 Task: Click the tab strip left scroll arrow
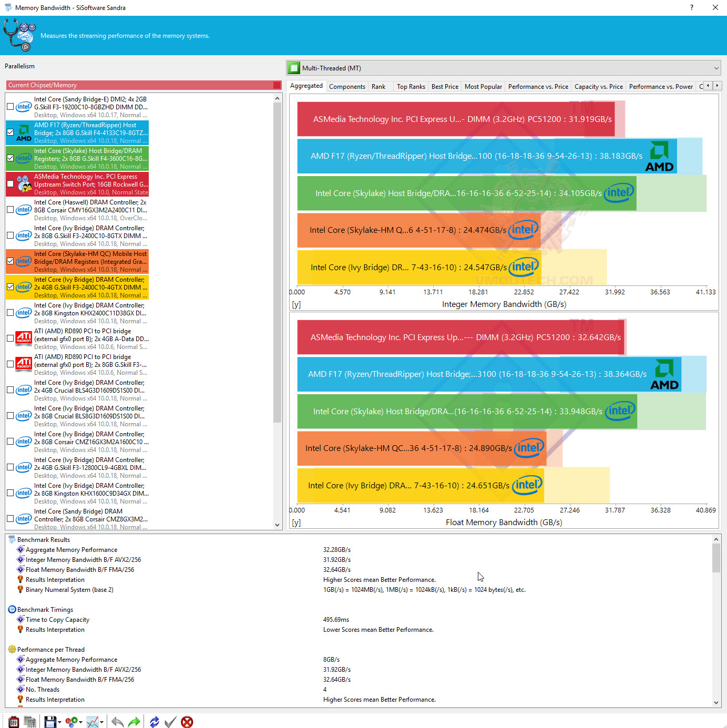[708, 86]
